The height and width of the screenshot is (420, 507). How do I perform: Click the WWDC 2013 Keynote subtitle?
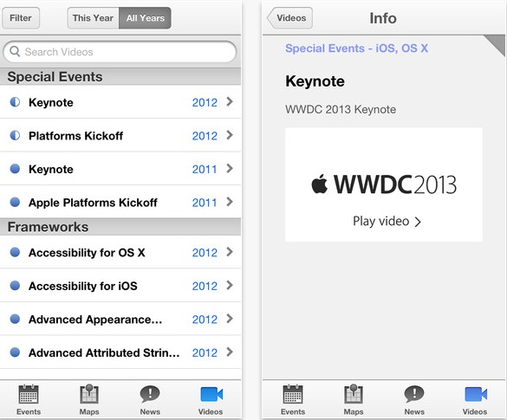(x=341, y=109)
